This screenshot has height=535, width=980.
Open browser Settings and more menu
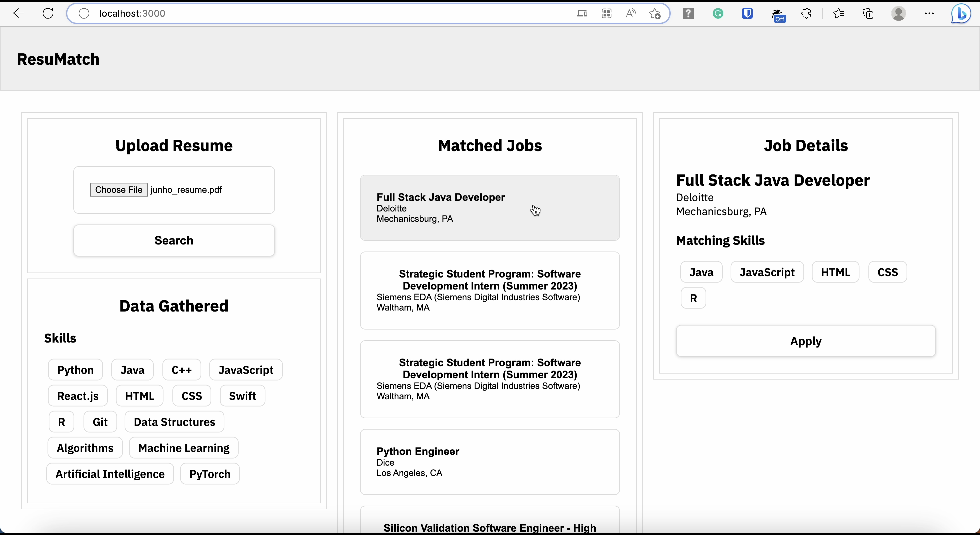[929, 14]
